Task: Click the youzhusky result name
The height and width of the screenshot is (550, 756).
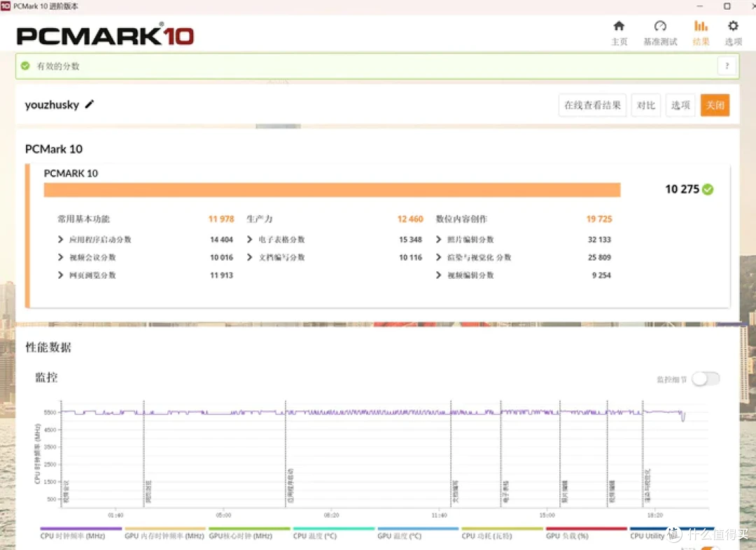Action: coord(52,104)
